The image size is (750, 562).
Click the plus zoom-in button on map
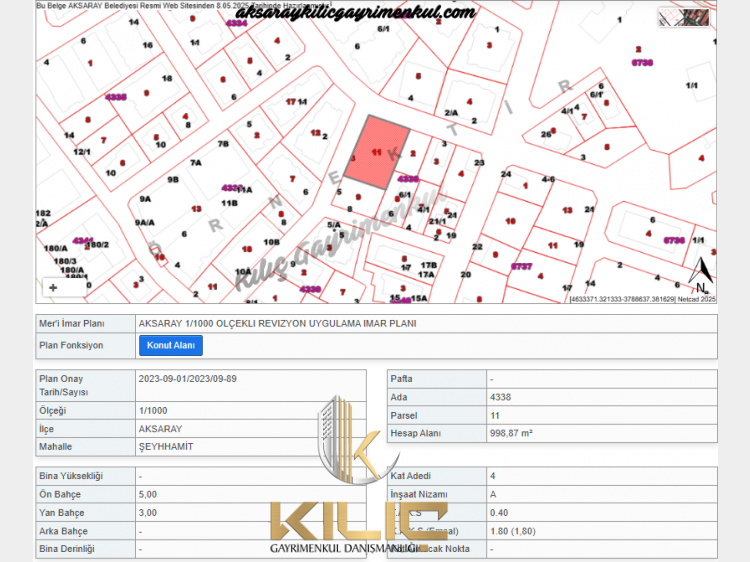(x=53, y=287)
